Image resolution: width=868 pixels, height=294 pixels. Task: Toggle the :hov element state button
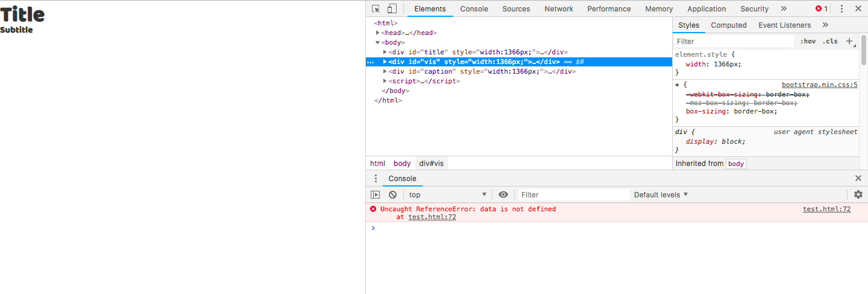[808, 41]
